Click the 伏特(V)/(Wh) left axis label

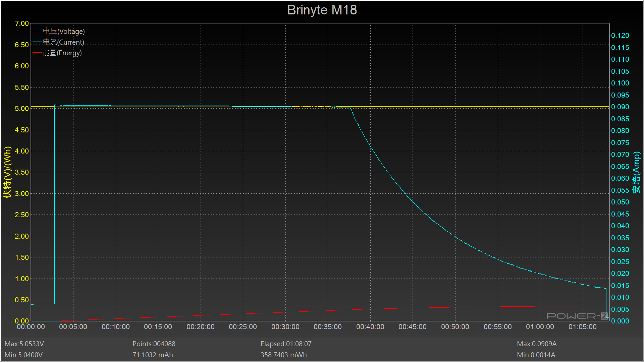[x=7, y=172]
